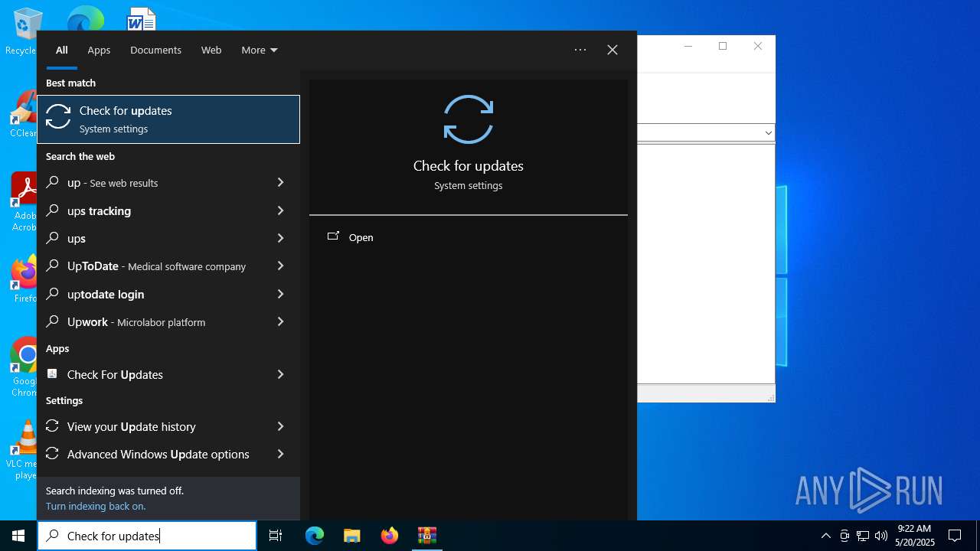Viewport: 980px width, 551px height.
Task: Open dropdown in the background window
Action: click(x=768, y=133)
